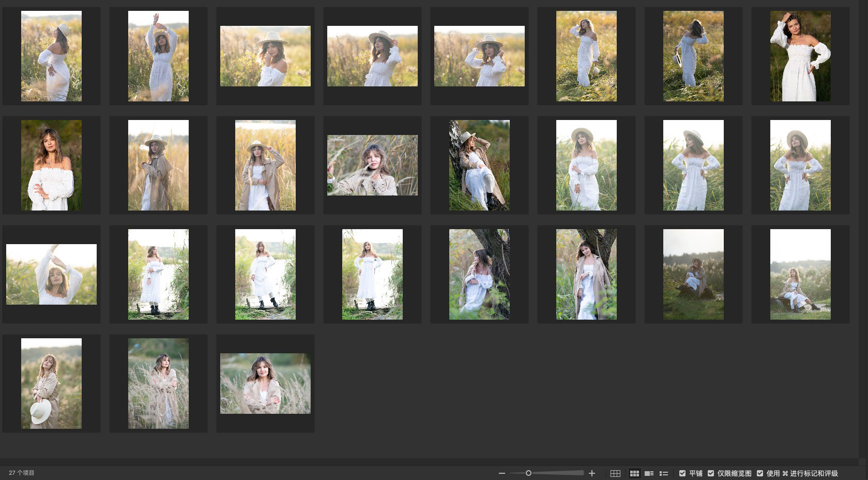Click the plus icon to enlarge thumbnails
Viewport: 868px width, 480px height.
pyautogui.click(x=592, y=473)
